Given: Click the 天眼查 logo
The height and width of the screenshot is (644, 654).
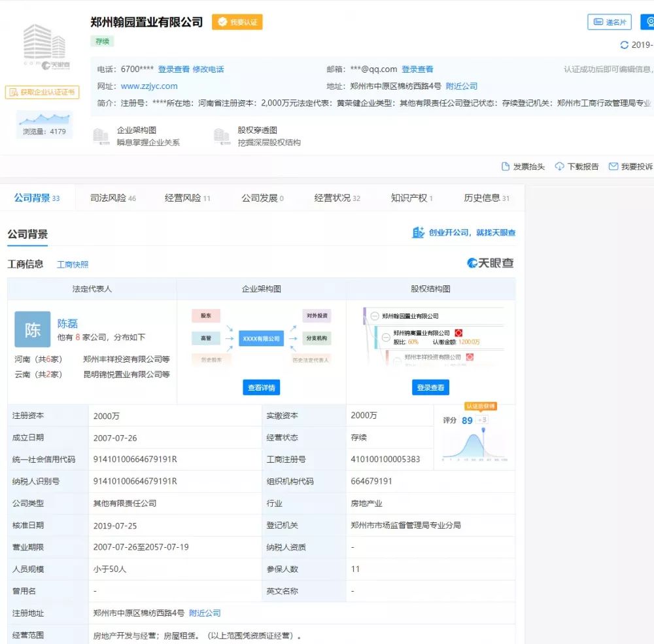Looking at the screenshot, I should [x=490, y=263].
